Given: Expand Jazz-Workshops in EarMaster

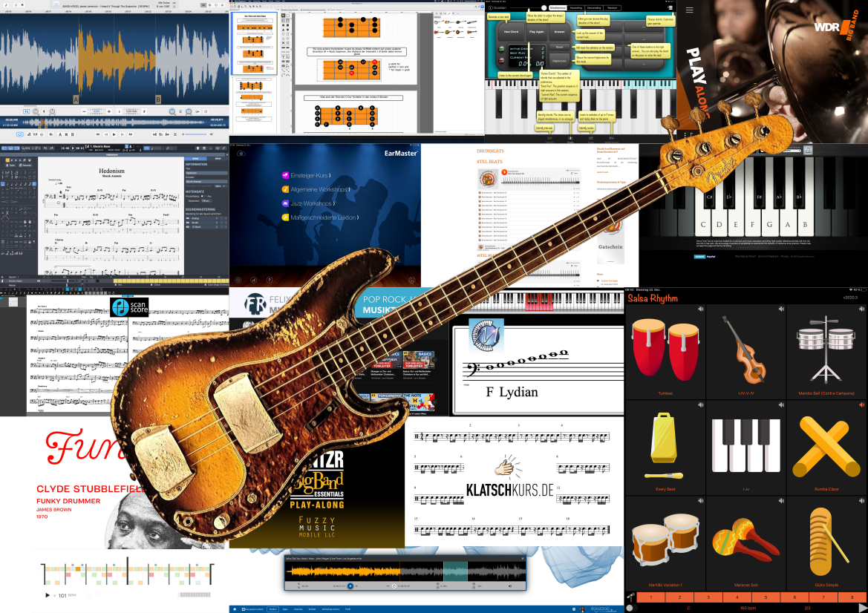Looking at the screenshot, I should [308, 203].
